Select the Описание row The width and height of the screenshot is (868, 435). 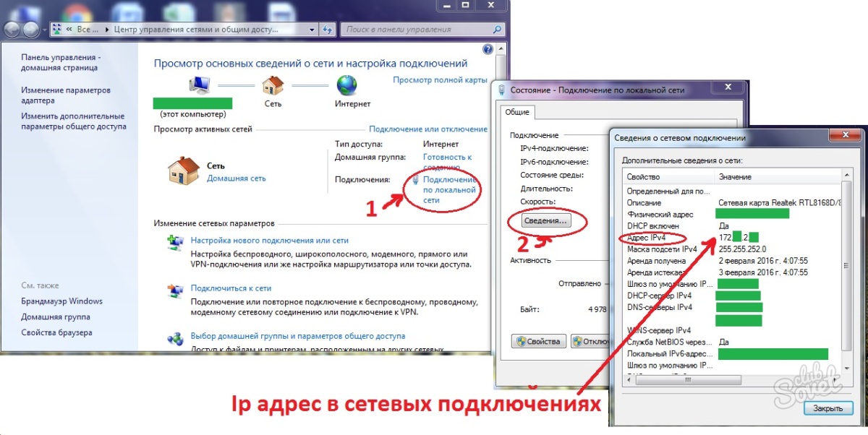732,203
